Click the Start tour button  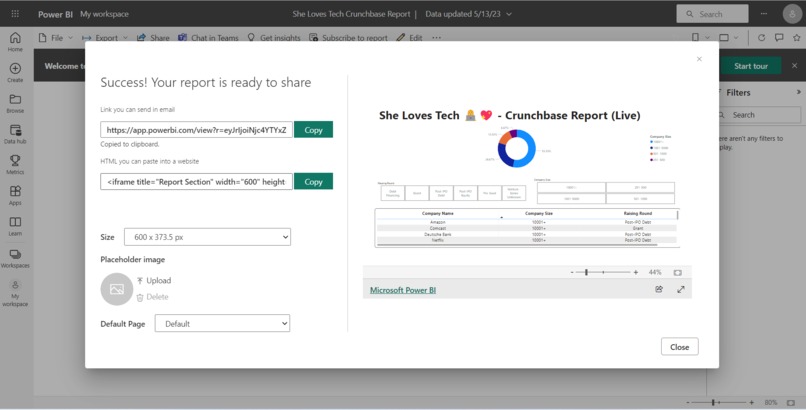point(750,66)
